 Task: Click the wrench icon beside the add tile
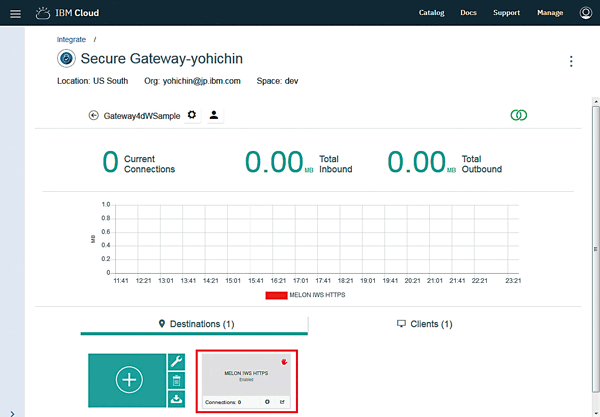click(176, 362)
